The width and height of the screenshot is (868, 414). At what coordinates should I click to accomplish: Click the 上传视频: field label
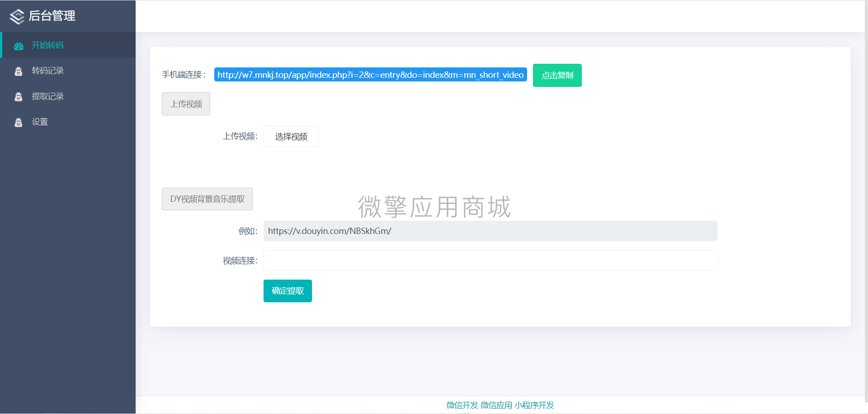240,136
